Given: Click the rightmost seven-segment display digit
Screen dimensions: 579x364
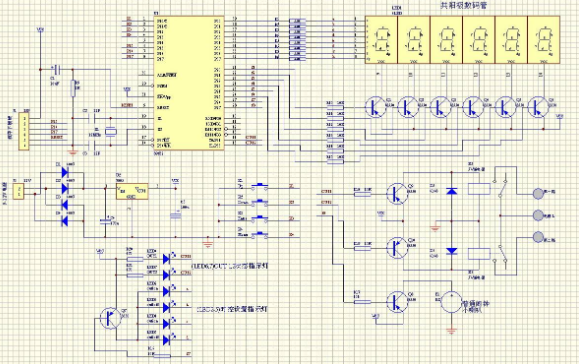Looking at the screenshot, I should pos(544,40).
